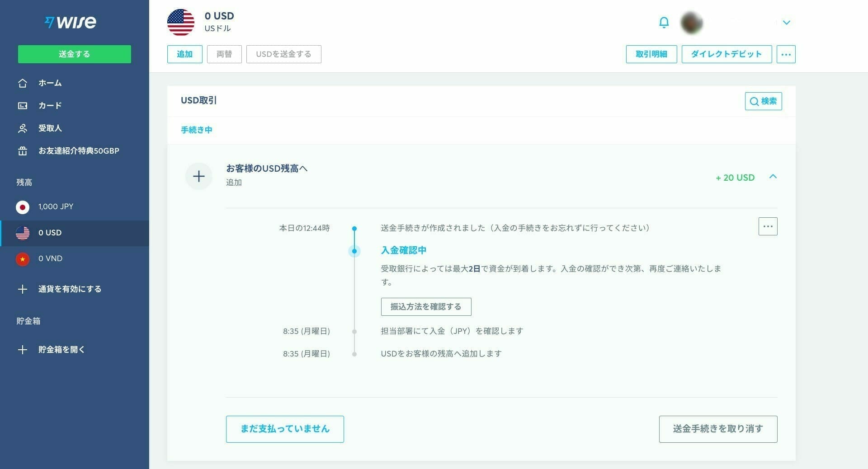
Task: Click 振込方法を確認する button
Action: [426, 307]
